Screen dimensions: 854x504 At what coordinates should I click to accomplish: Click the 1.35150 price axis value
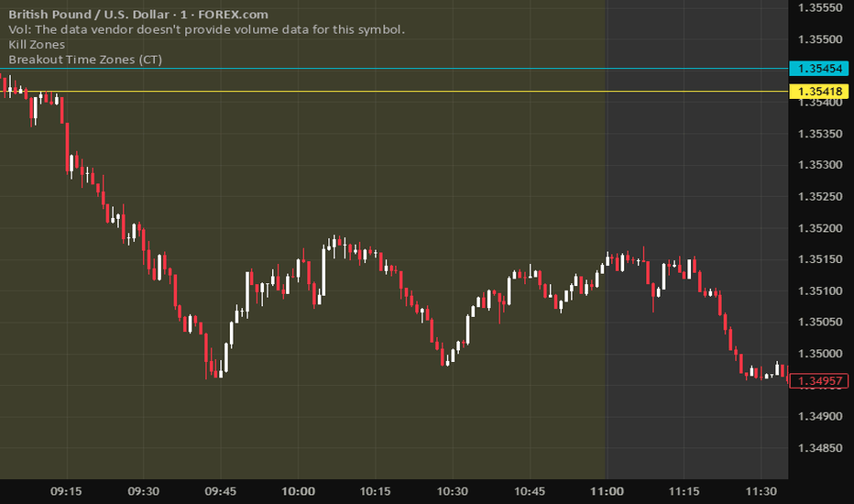coord(820,258)
